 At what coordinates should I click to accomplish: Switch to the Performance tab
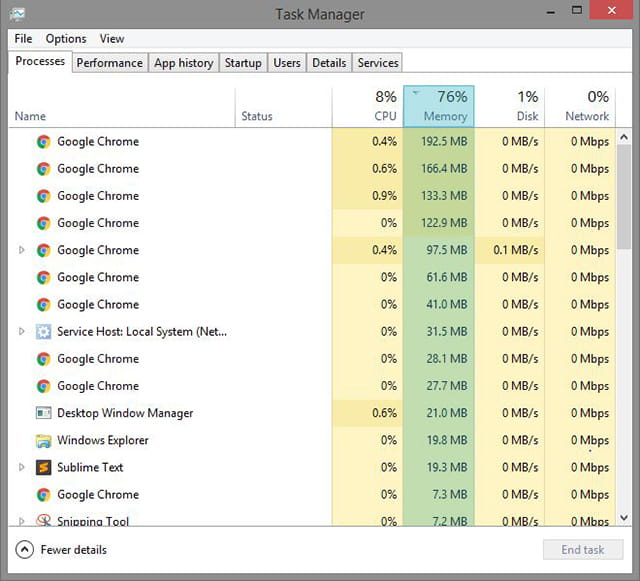pos(110,63)
